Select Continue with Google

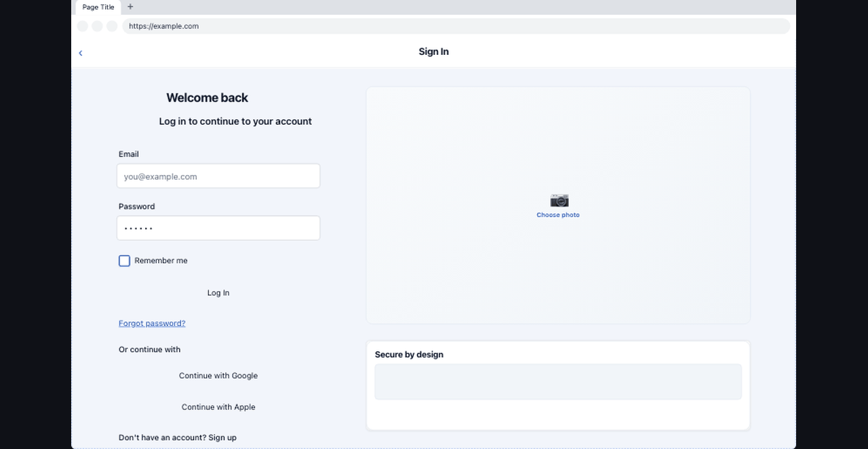click(x=218, y=376)
